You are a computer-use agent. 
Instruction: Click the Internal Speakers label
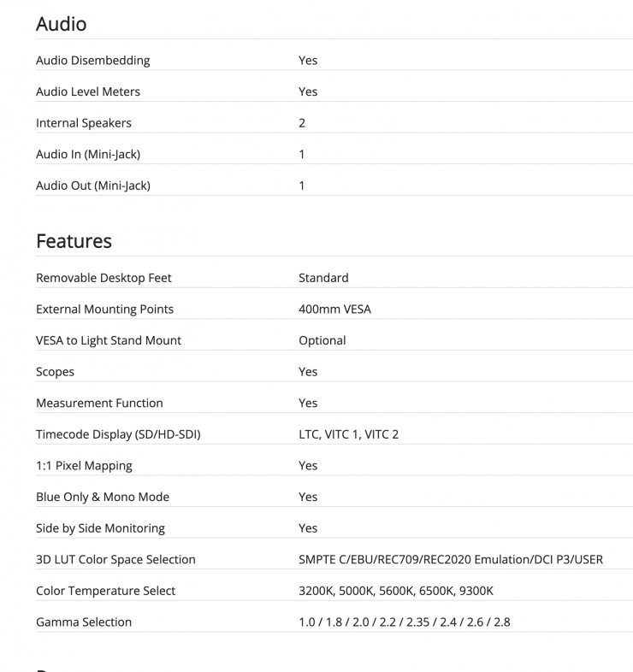coord(84,123)
